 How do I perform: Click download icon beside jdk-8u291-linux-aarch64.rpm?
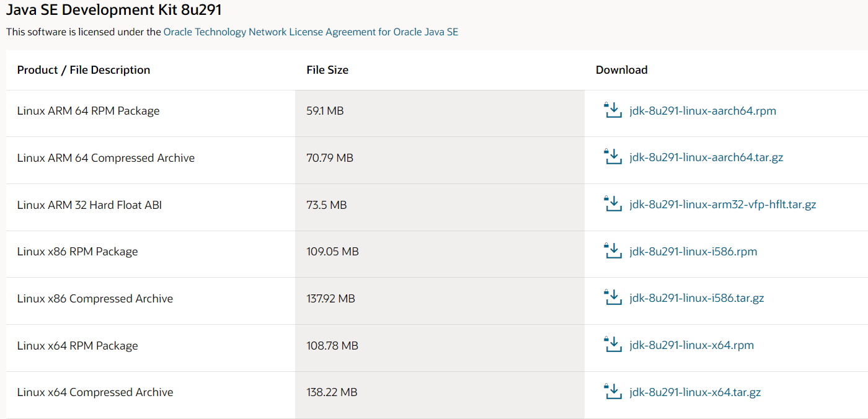[x=613, y=110]
